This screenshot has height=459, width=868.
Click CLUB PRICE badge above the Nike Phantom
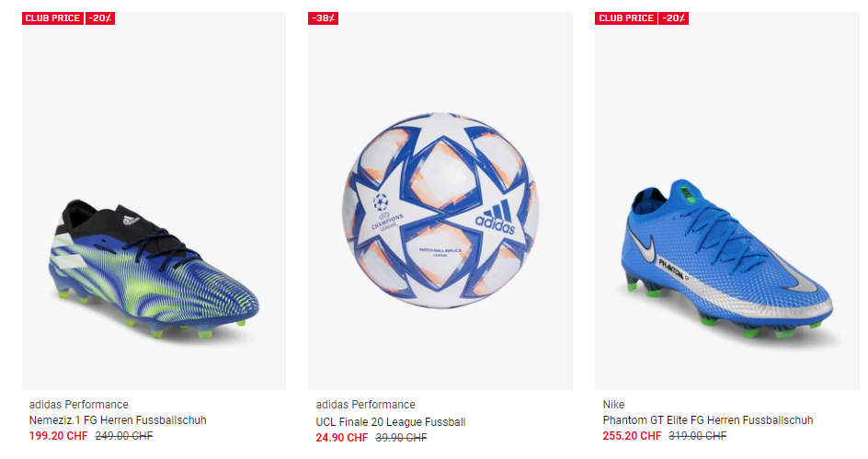625,18
